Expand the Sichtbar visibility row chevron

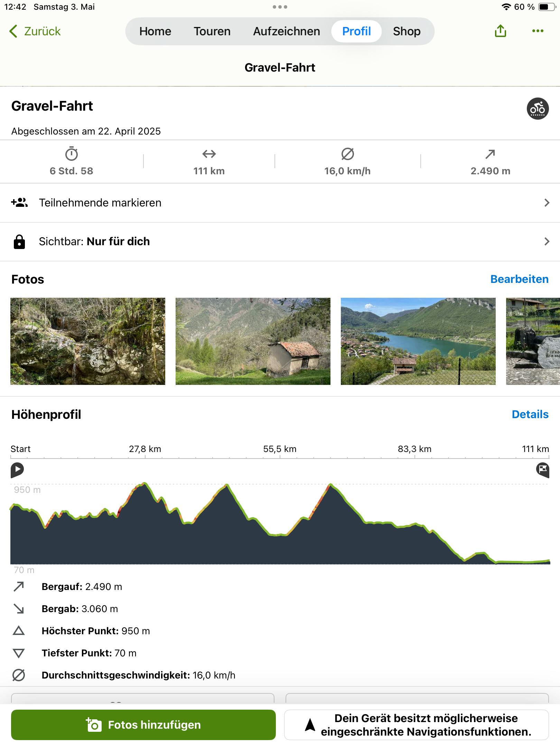coord(547,241)
